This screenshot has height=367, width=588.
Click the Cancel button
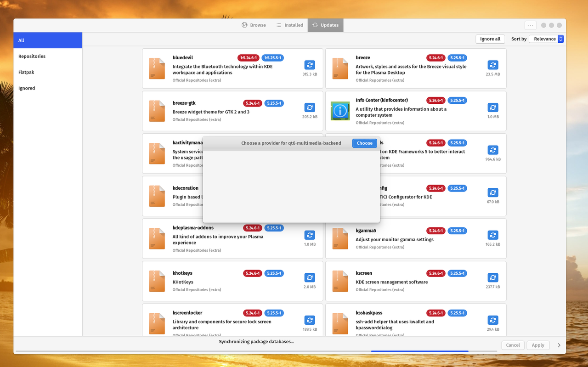pos(513,345)
